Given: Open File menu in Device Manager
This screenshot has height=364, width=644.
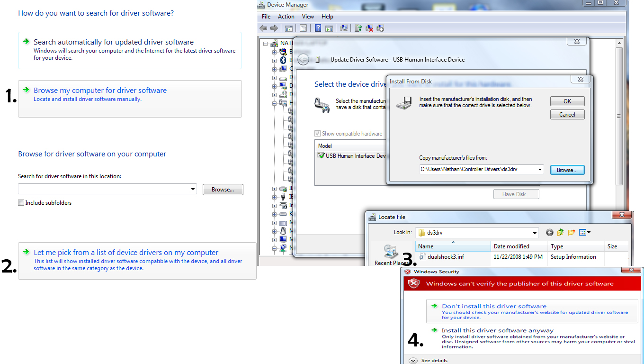Looking at the screenshot, I should (x=266, y=17).
